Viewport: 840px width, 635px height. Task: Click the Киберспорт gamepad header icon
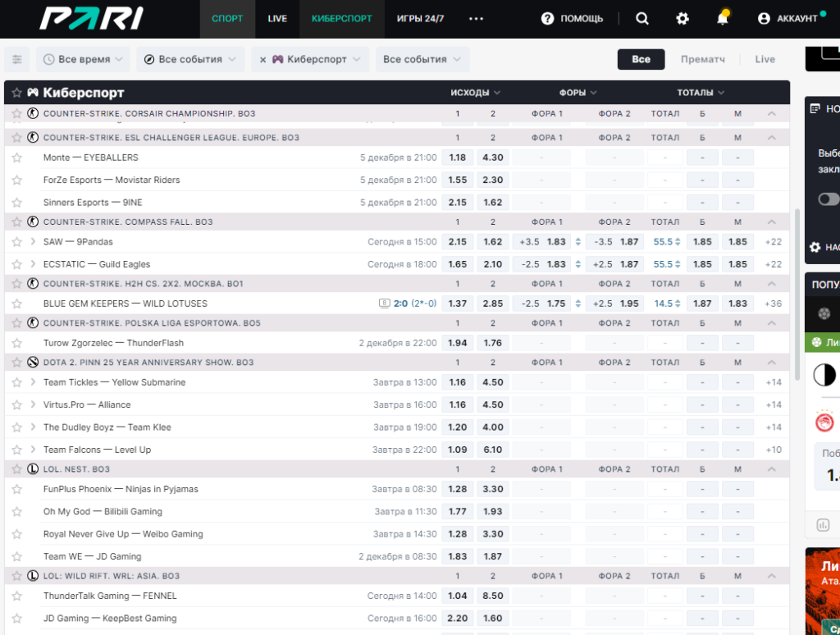pyautogui.click(x=33, y=92)
